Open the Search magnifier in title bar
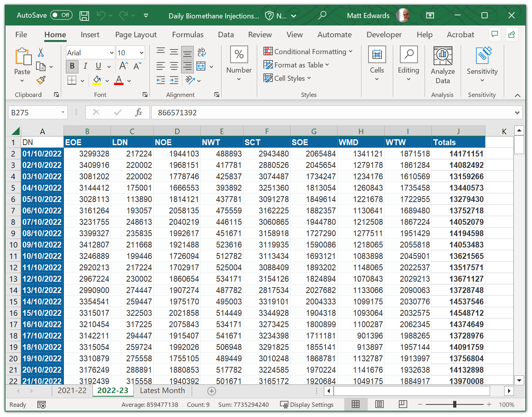This screenshot has height=417, width=532. [322, 15]
